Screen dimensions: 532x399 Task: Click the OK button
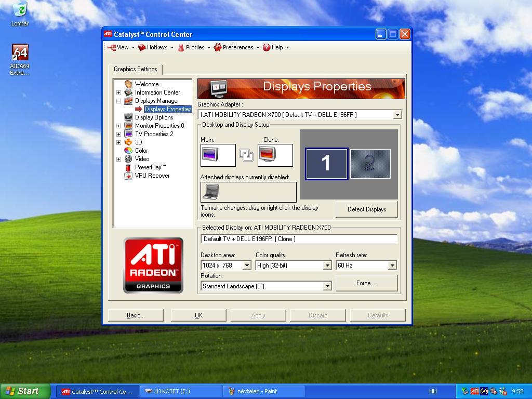[x=198, y=315]
